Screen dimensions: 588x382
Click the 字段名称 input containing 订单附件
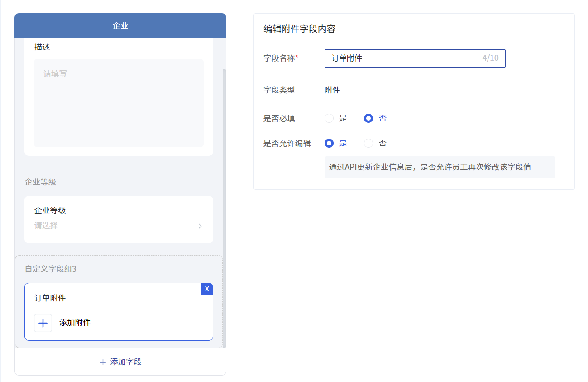pos(415,58)
